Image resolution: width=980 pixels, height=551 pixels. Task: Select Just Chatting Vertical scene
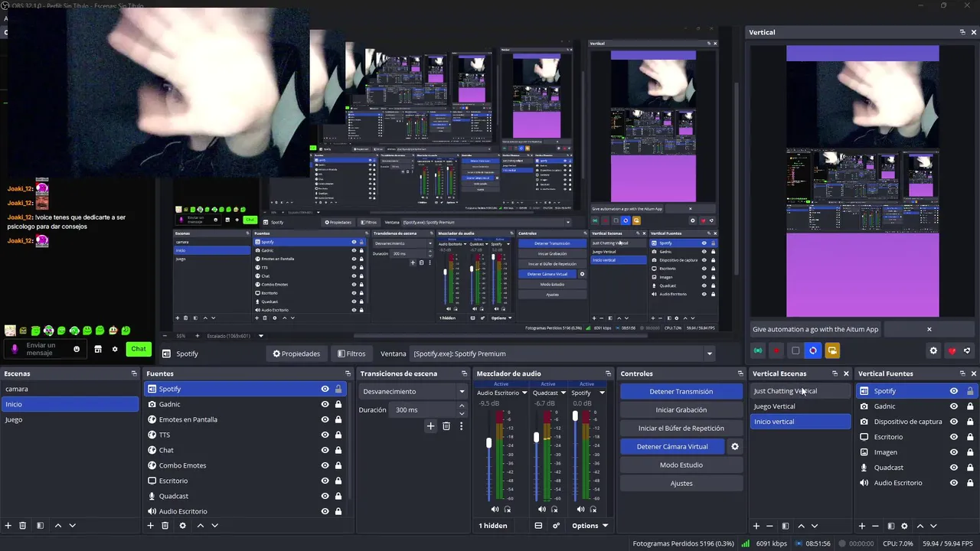click(800, 391)
